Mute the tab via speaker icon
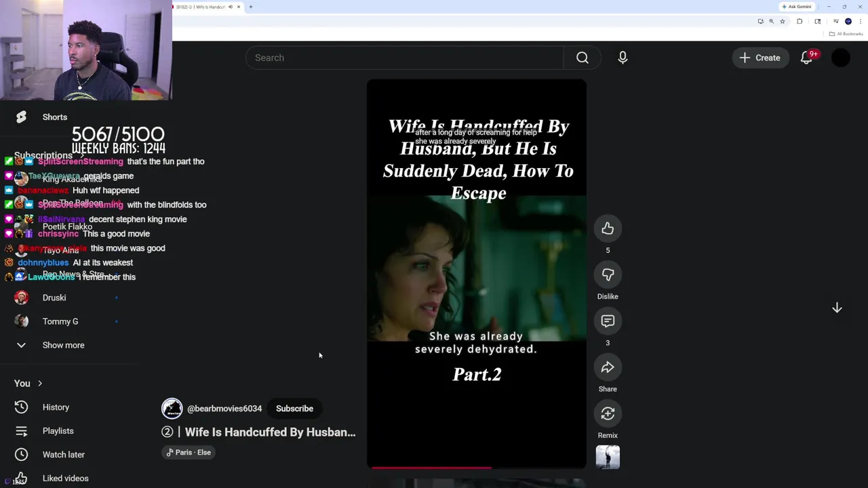868x488 pixels. pyautogui.click(x=231, y=7)
